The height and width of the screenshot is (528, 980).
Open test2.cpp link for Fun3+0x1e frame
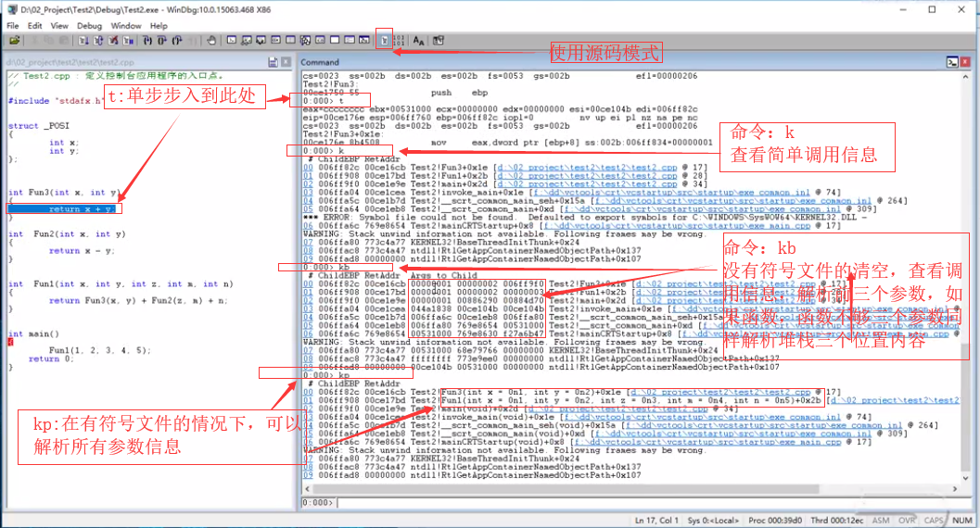pos(587,168)
